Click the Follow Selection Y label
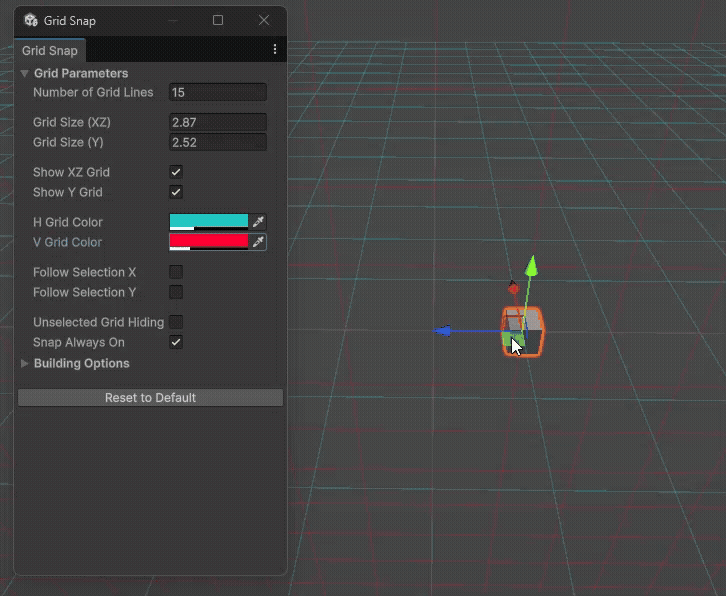Viewport: 726px width, 596px height. tap(84, 292)
